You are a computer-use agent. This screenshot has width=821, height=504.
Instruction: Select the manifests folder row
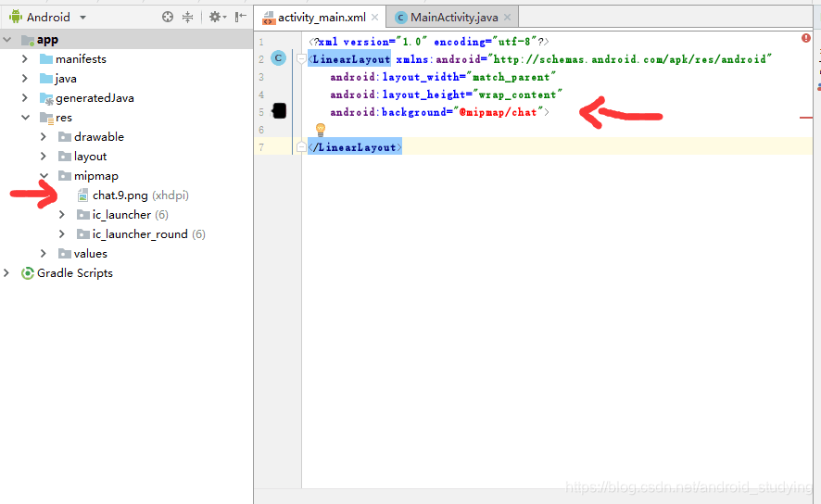coord(126,58)
